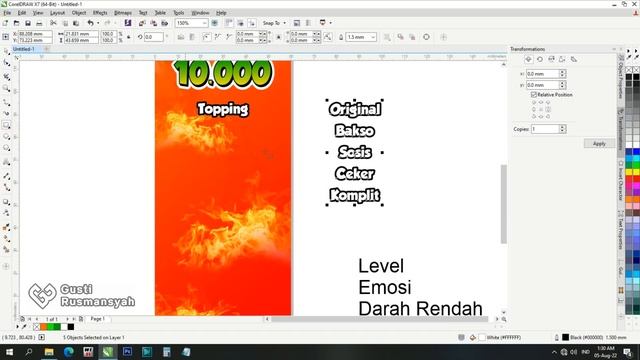Open the Bitmaps menu
This screenshot has width=640, height=360.
point(123,13)
